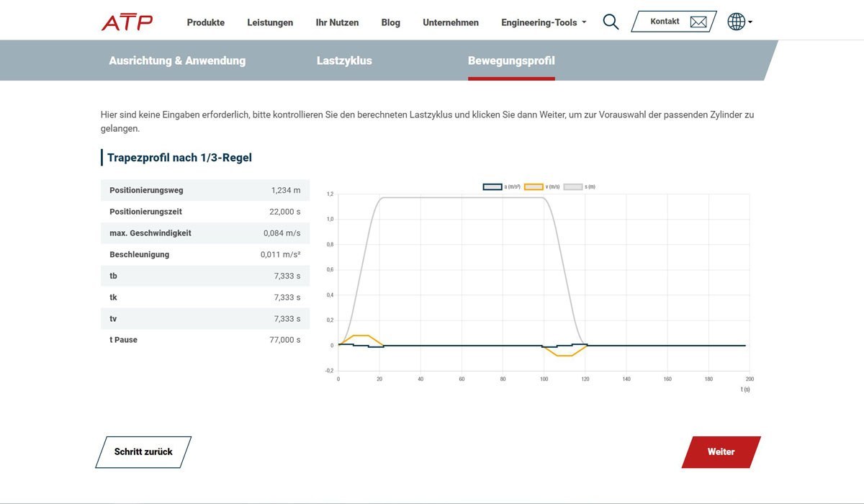Click the globe language icon
864x504 pixels.
pos(736,22)
